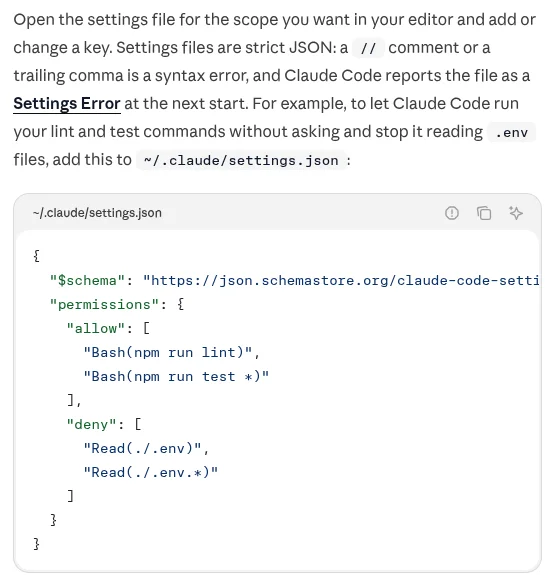This screenshot has height=575, width=555.
Task: Click the schemastore URL string value
Action: pyautogui.click(x=341, y=281)
